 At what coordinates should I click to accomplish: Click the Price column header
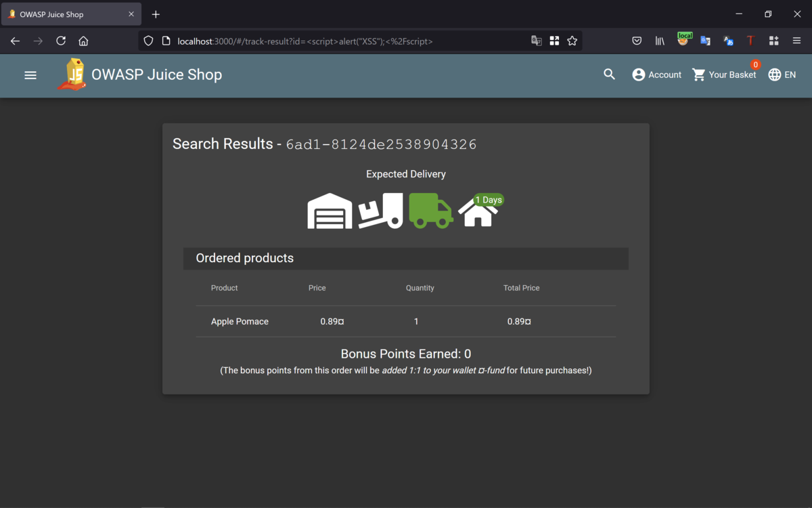[x=317, y=288]
